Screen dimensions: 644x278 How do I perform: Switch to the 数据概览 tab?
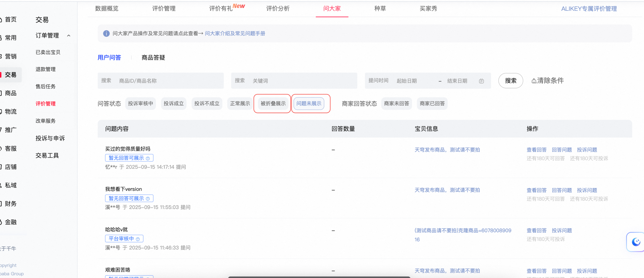107,9
